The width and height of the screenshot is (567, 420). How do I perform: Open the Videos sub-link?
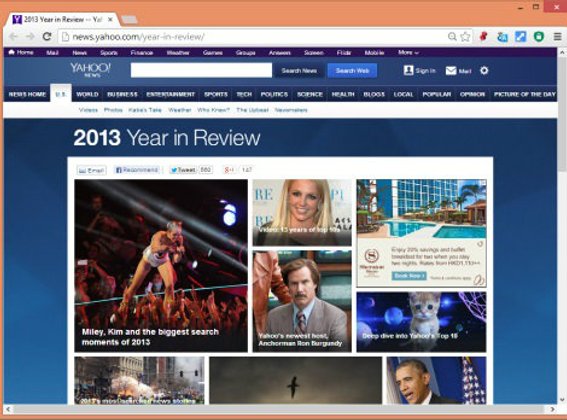tap(88, 110)
